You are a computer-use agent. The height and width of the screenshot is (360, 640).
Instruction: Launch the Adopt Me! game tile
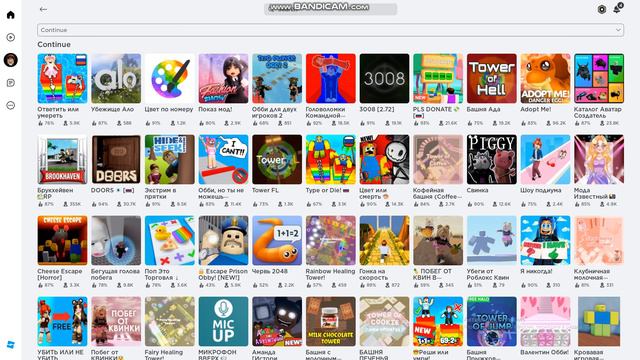(545, 78)
